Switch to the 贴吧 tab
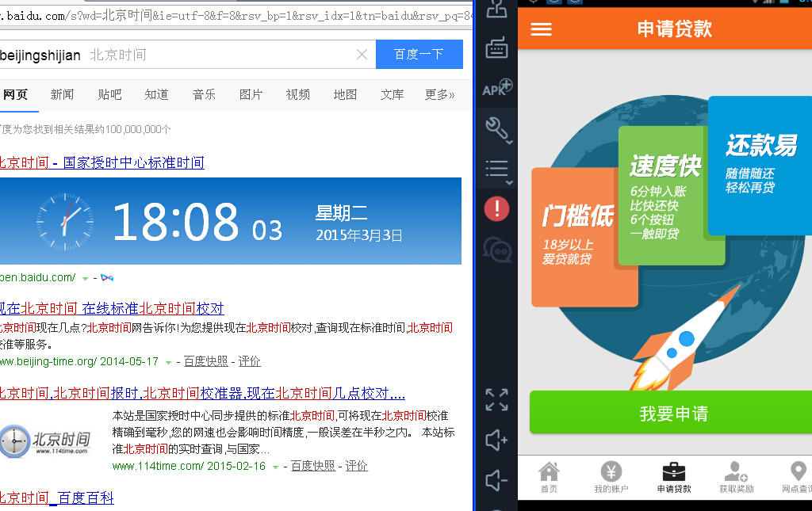 [x=109, y=94]
